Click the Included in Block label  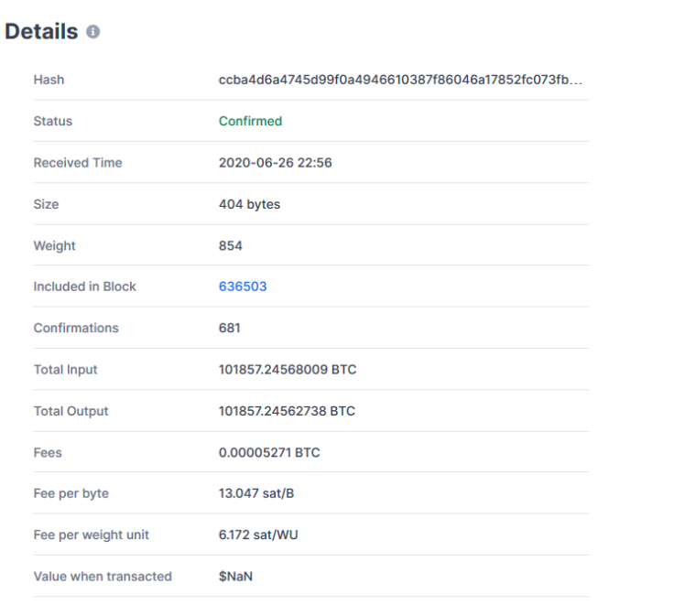(x=84, y=286)
